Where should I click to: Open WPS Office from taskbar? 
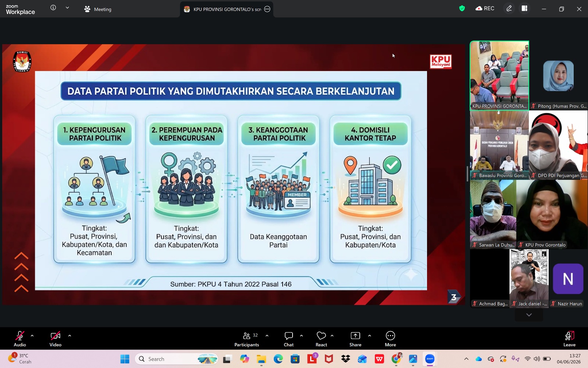[x=379, y=359]
